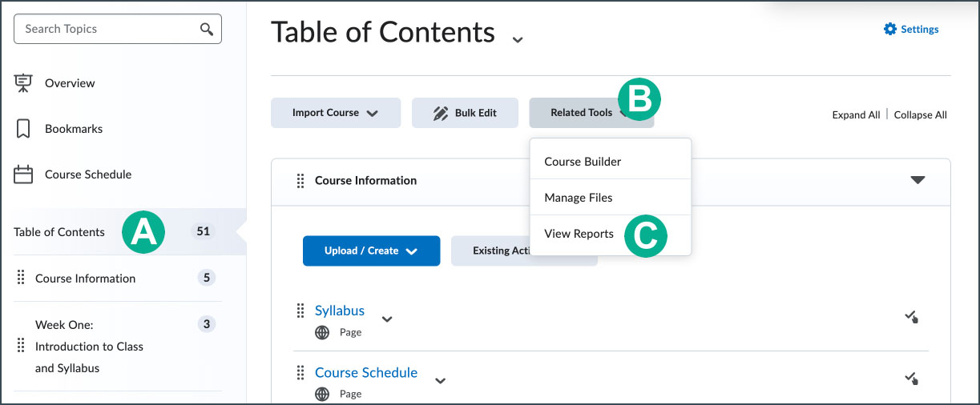Grab the drag handle beside Course Information in sidebar
Image resolution: width=980 pixels, height=405 pixels.
click(x=21, y=279)
